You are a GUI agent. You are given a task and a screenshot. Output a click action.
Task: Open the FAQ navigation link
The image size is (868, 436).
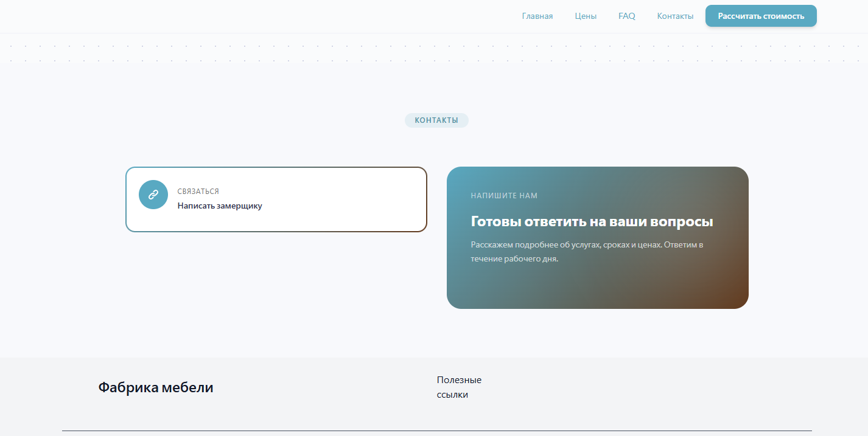click(626, 16)
